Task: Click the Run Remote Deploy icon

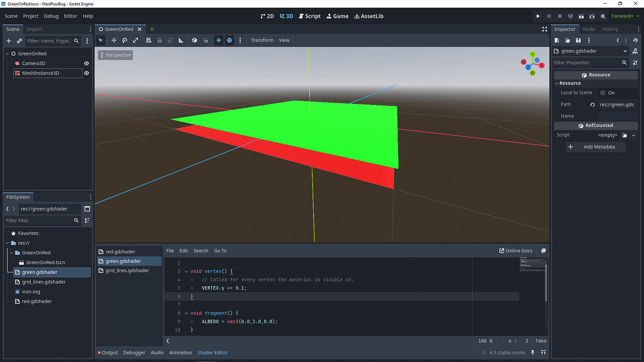Action: tap(570, 16)
